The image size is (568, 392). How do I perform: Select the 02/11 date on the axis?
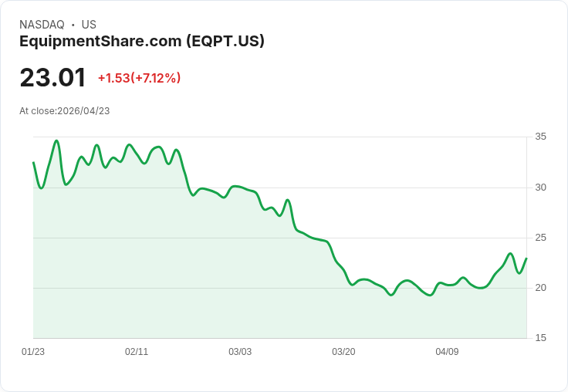point(137,352)
